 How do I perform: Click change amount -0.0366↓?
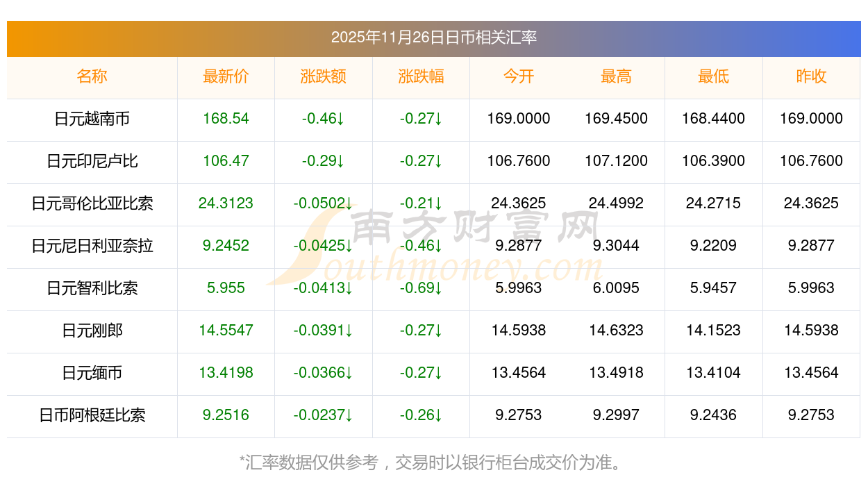click(x=324, y=373)
